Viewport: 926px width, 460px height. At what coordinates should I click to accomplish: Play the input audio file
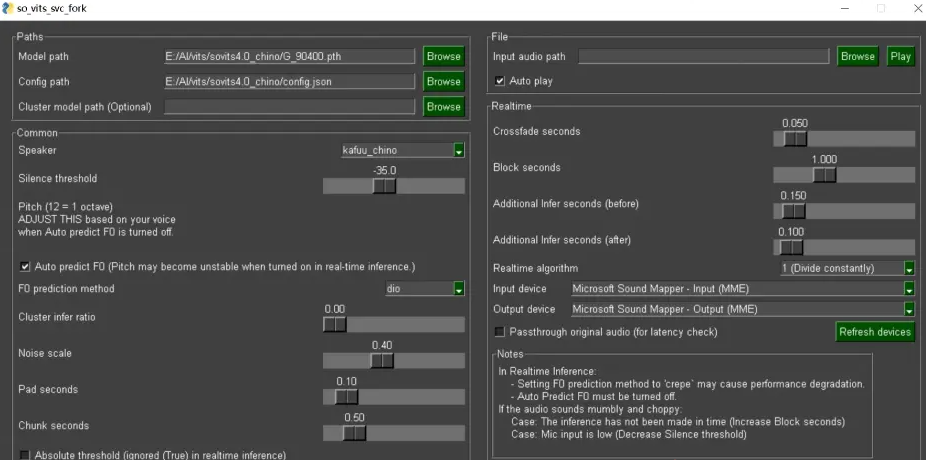(901, 56)
